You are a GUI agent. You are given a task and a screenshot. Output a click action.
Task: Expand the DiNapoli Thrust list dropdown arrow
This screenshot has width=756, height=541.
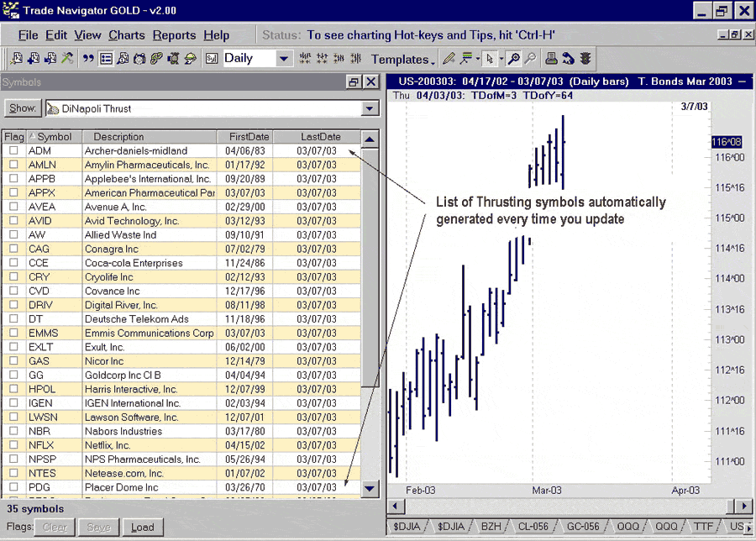[x=370, y=108]
